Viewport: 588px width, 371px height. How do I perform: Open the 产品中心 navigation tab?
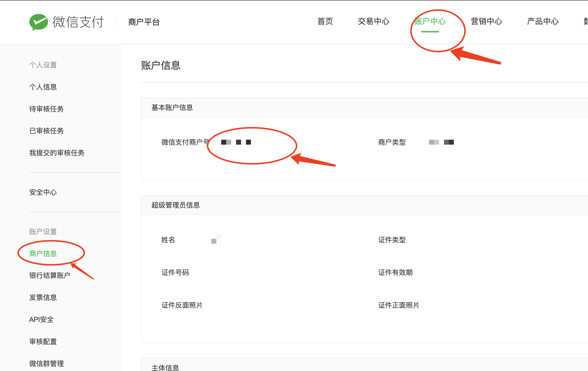[x=543, y=22]
